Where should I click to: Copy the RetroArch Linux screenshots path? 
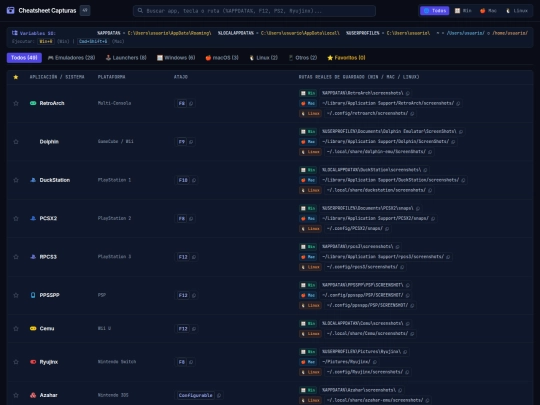(412, 113)
